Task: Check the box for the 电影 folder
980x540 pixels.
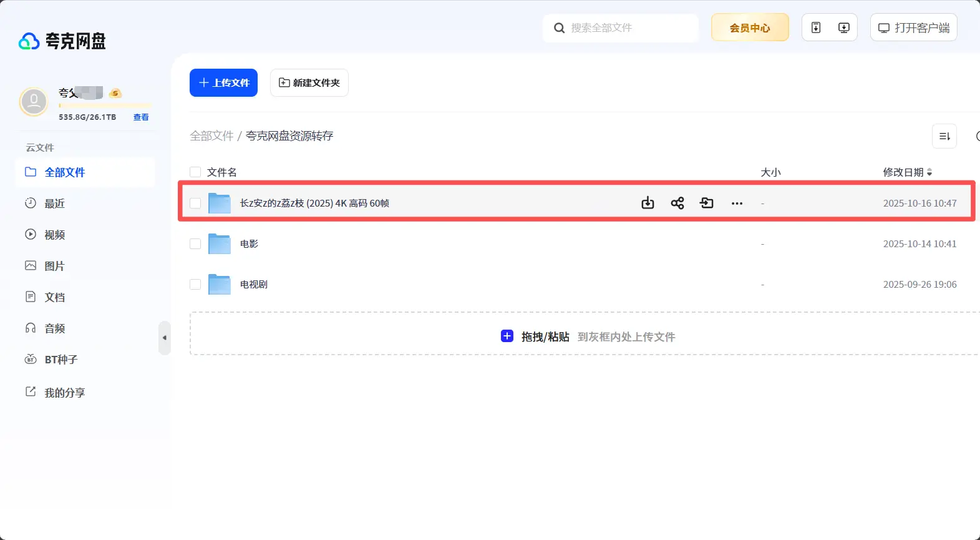Action: point(195,244)
